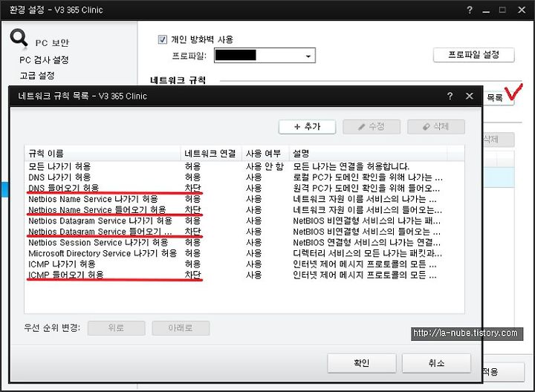
Task: Select PC 보안 section heading
Action: click(x=52, y=43)
